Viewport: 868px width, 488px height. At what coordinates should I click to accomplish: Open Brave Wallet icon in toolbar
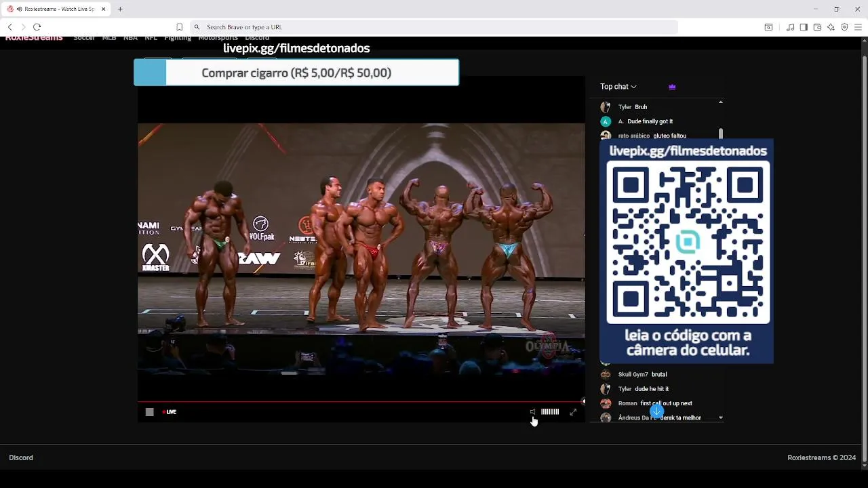click(817, 27)
